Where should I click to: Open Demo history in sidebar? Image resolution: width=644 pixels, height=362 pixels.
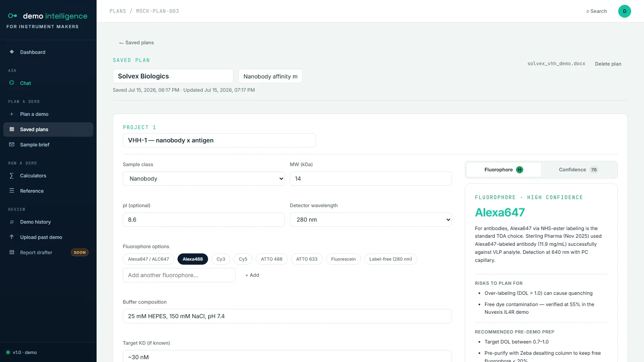[48, 222]
